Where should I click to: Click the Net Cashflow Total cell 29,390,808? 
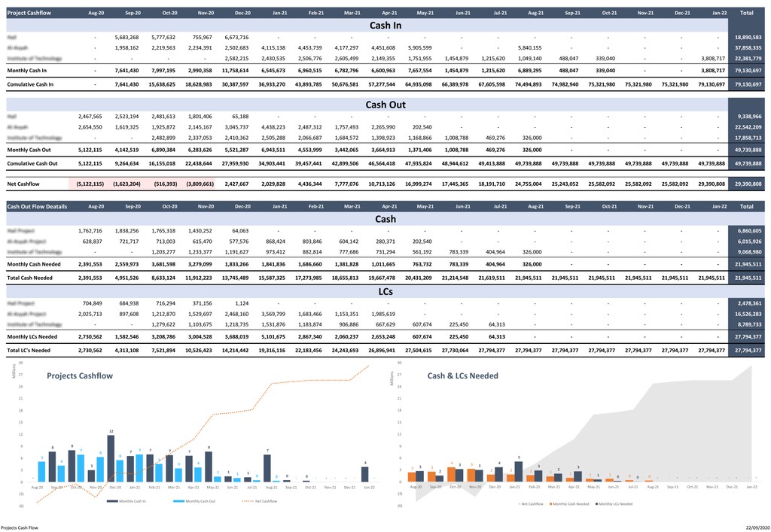tap(747, 184)
